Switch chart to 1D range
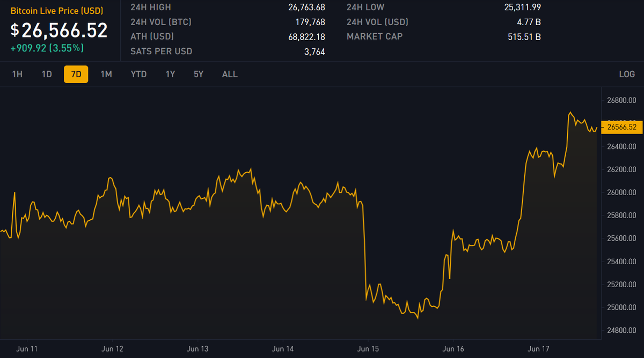Image resolution: width=644 pixels, height=358 pixels. (47, 74)
